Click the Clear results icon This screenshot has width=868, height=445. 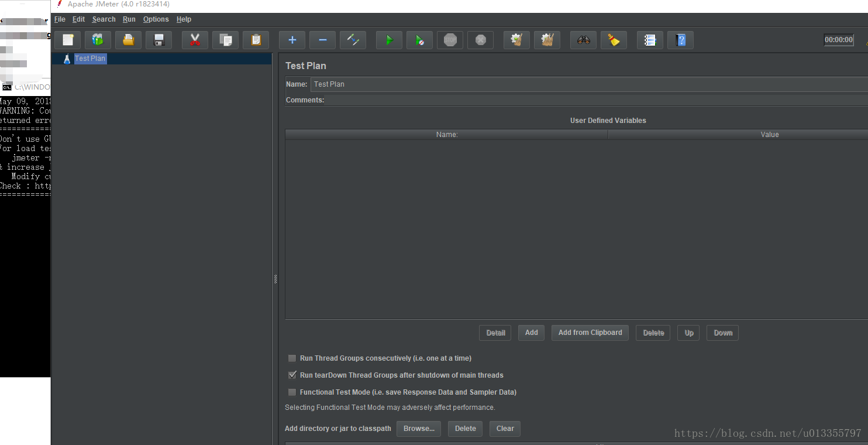coord(516,40)
